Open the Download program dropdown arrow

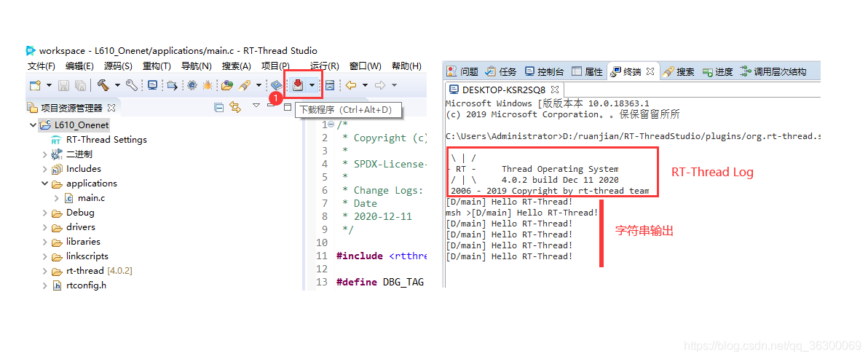tap(313, 85)
